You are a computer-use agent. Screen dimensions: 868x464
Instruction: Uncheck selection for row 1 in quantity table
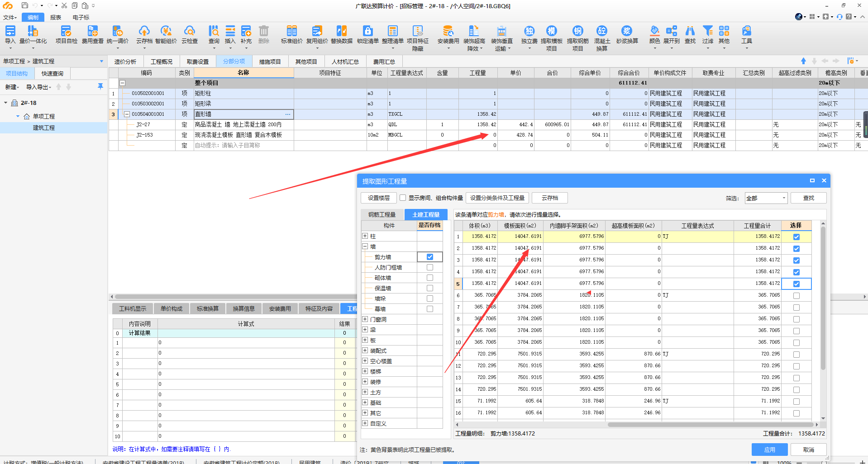(x=796, y=237)
